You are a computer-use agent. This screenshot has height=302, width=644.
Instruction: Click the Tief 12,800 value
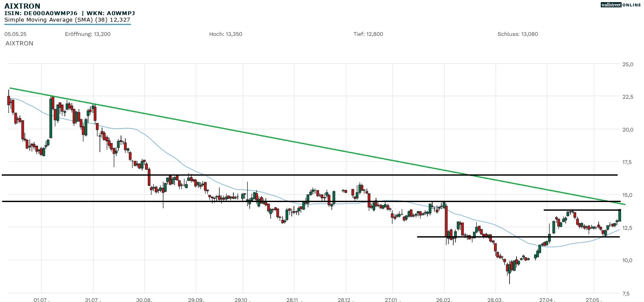point(368,34)
